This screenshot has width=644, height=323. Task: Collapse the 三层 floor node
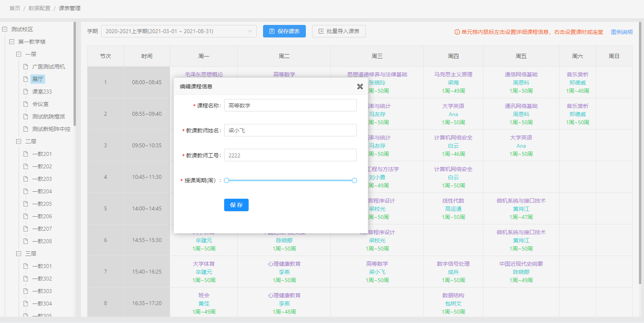pos(19,254)
